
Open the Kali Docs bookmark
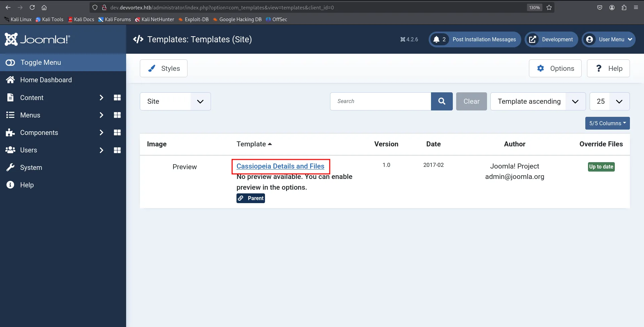[x=81, y=19]
